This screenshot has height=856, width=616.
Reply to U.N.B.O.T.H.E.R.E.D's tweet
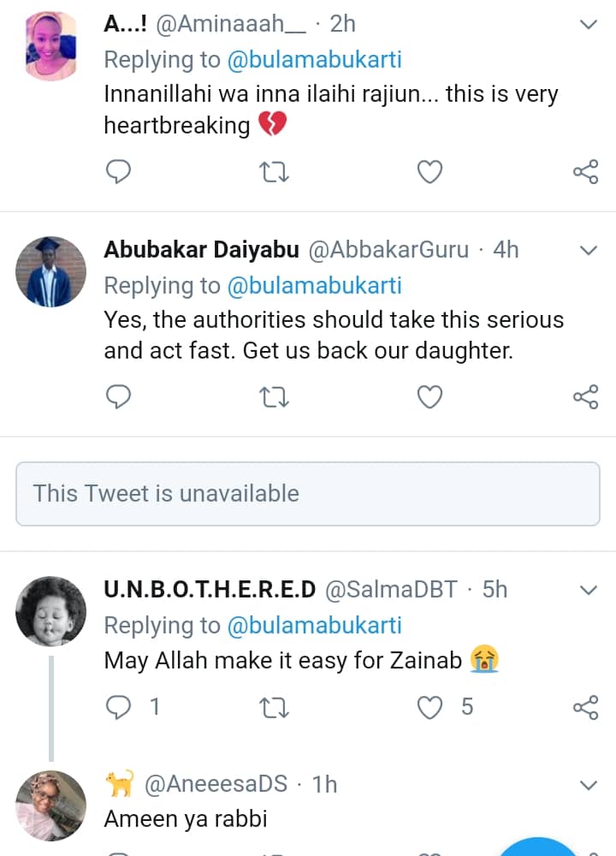pos(117,707)
